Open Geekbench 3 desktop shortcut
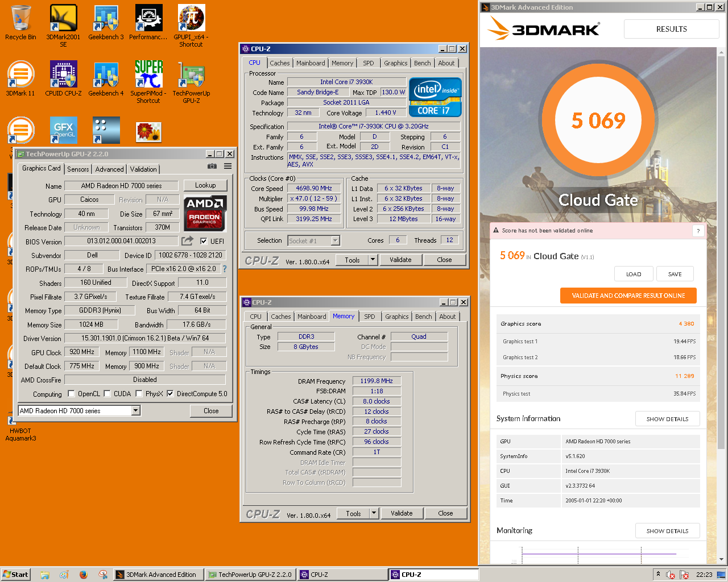Image resolution: width=728 pixels, height=582 pixels. tap(106, 23)
